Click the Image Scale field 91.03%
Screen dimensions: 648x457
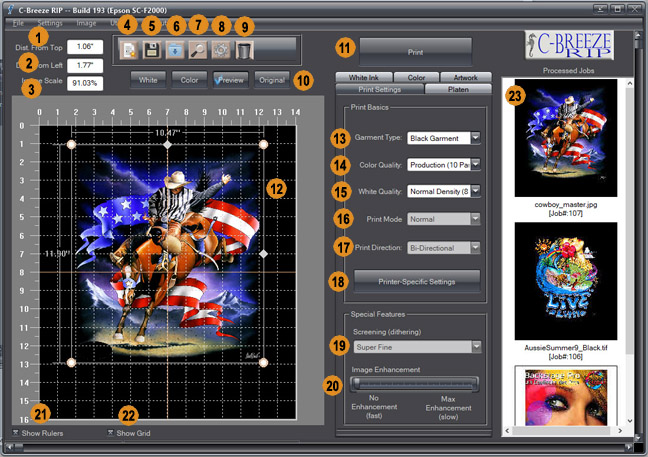[85, 83]
